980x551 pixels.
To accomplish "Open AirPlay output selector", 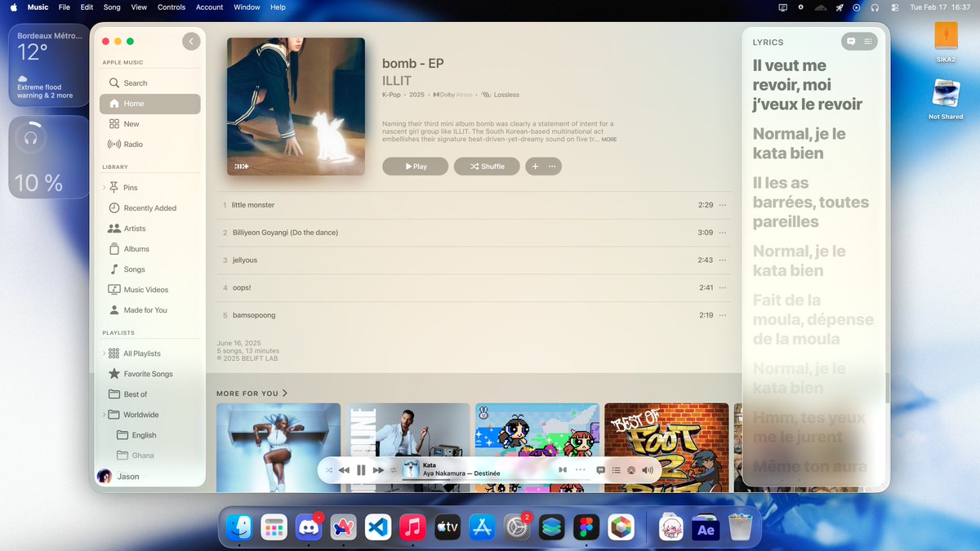I will pos(631,470).
